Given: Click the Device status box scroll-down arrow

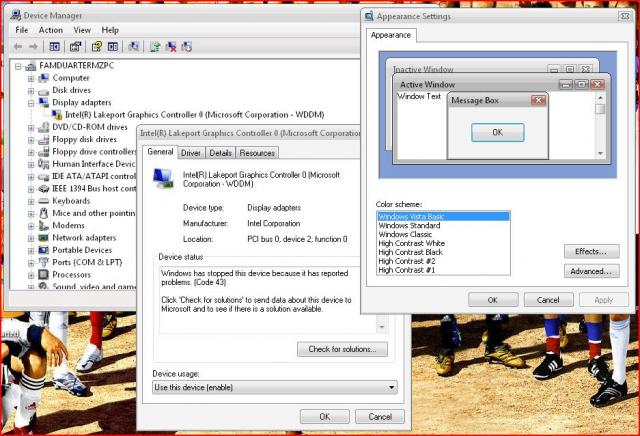Looking at the screenshot, I should [382, 327].
